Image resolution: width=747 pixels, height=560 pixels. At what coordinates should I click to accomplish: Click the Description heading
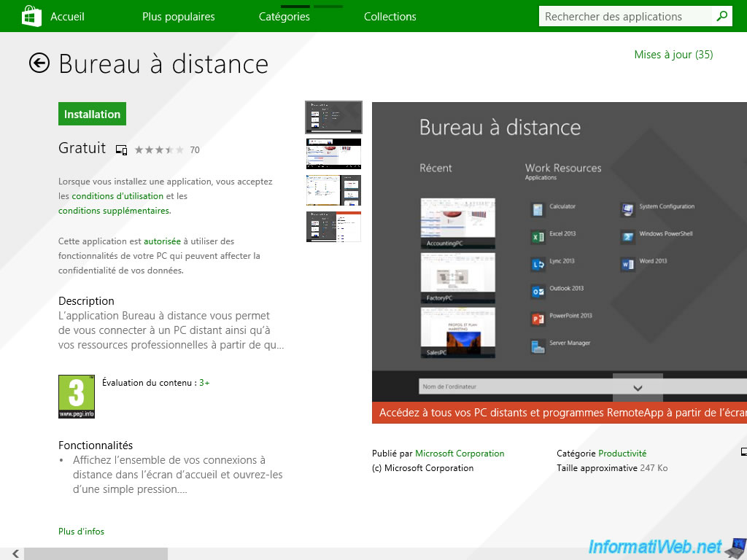point(86,301)
